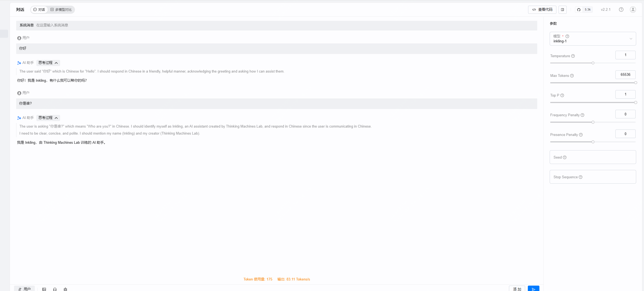The image size is (644, 291).
Task: Open the user profile avatar
Action: tap(633, 10)
